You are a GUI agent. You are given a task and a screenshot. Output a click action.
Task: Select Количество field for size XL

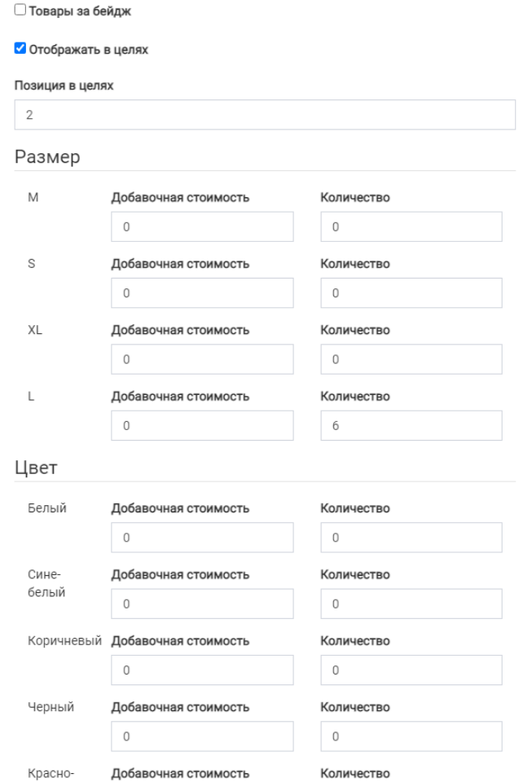(x=411, y=359)
